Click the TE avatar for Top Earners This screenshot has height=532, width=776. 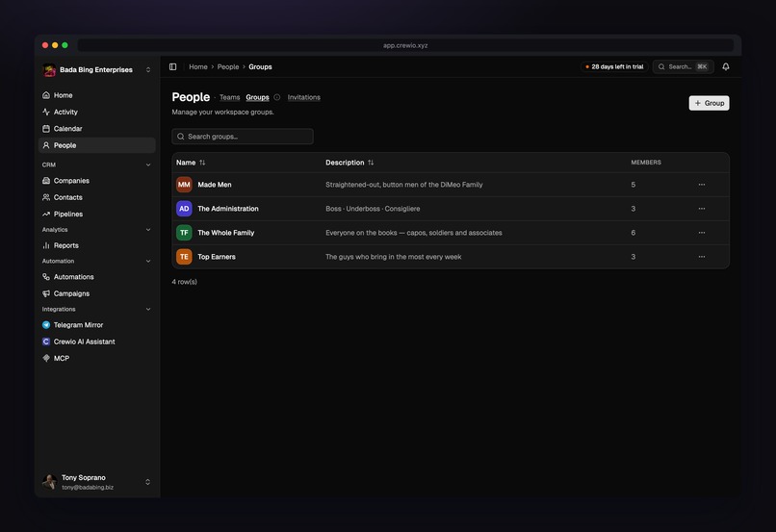point(184,257)
